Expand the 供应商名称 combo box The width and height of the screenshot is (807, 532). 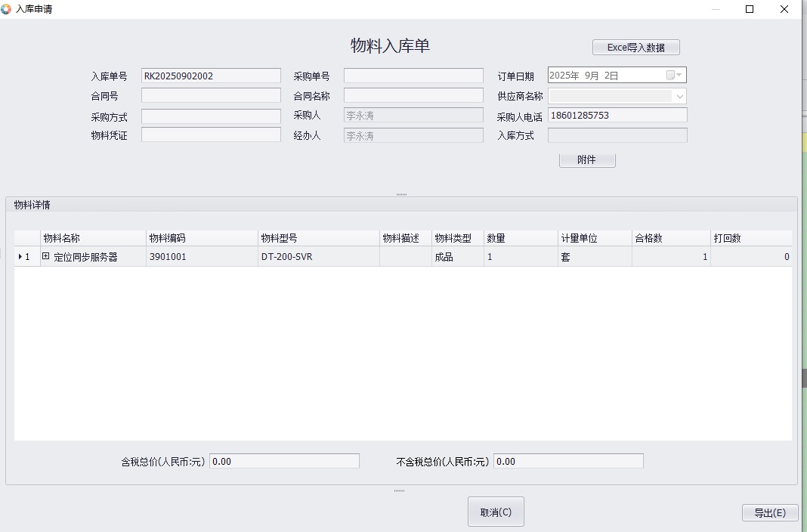pos(679,96)
